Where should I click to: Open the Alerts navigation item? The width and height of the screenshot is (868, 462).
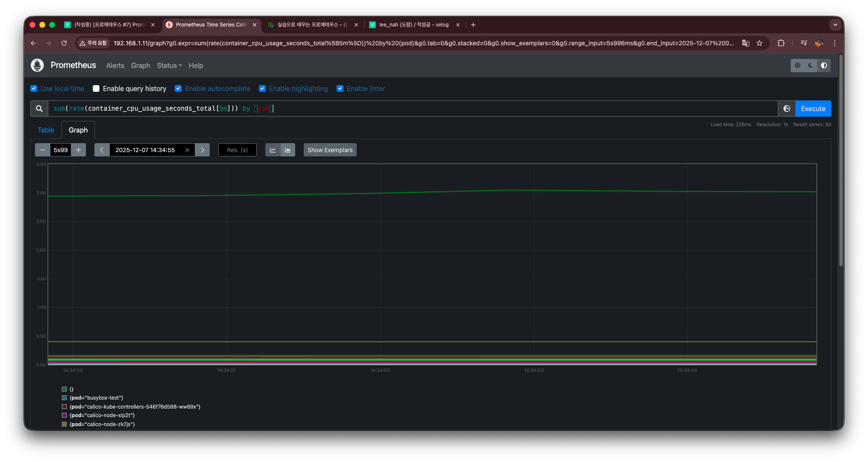(115, 65)
